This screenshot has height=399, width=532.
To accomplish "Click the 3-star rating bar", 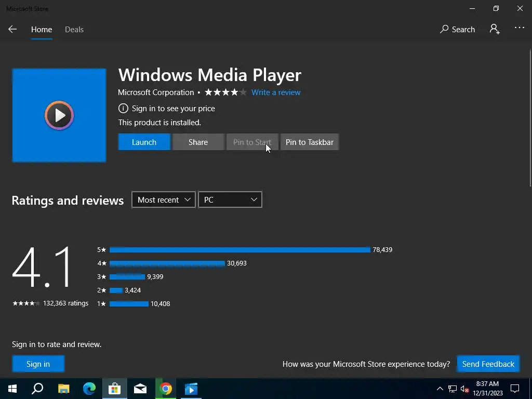I will (x=127, y=277).
